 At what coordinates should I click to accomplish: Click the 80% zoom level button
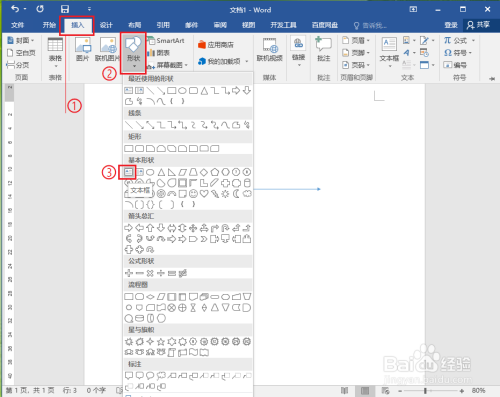pos(478,390)
